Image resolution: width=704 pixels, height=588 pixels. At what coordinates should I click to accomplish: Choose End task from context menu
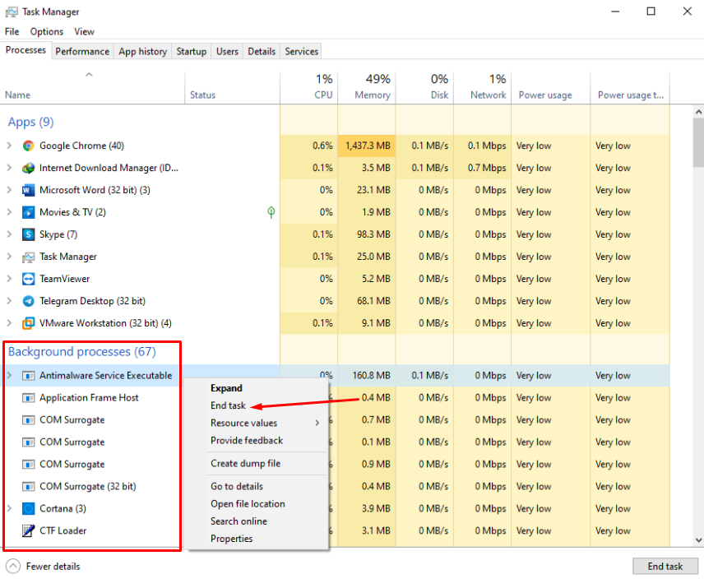tap(228, 405)
